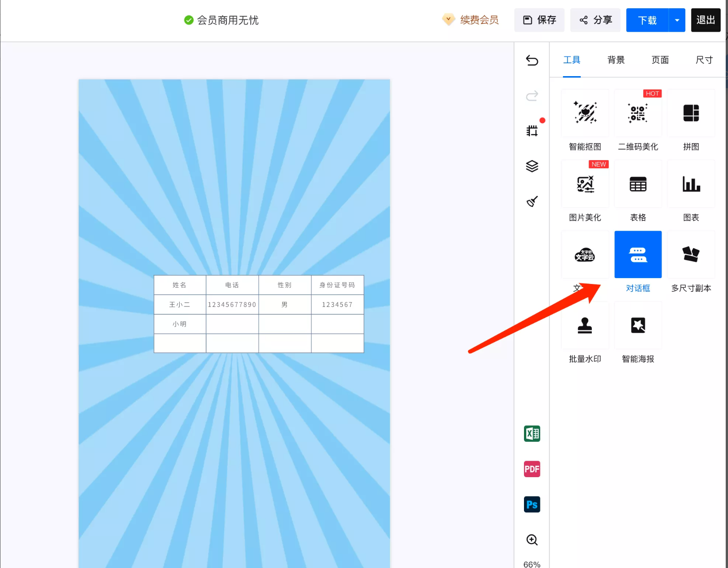Click the zoom magnifier icon
Image resolution: width=728 pixels, height=568 pixels.
(x=532, y=540)
